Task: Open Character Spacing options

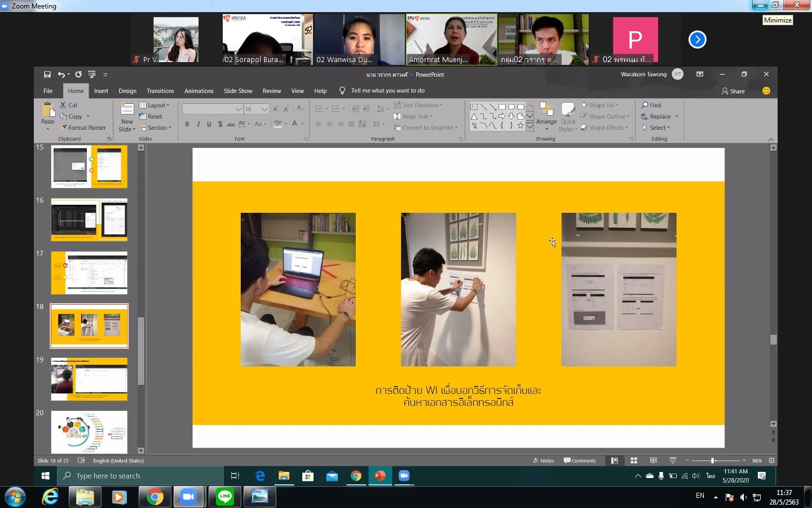Action: (x=244, y=124)
